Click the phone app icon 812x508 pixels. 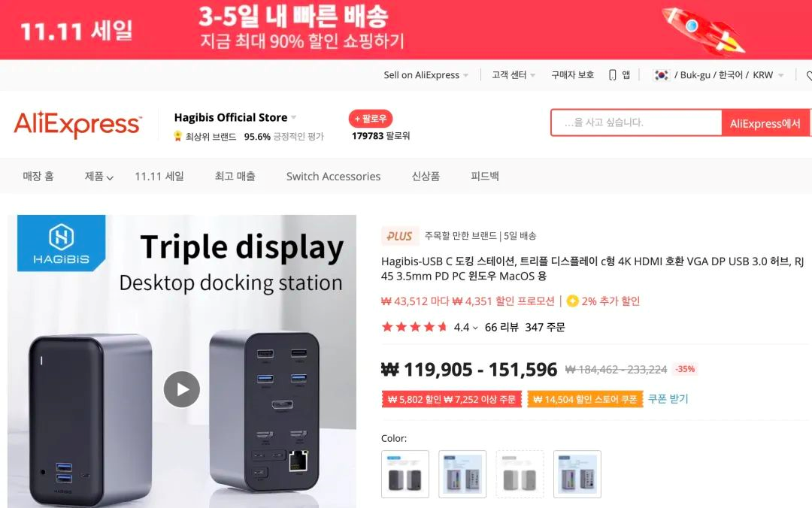[612, 75]
